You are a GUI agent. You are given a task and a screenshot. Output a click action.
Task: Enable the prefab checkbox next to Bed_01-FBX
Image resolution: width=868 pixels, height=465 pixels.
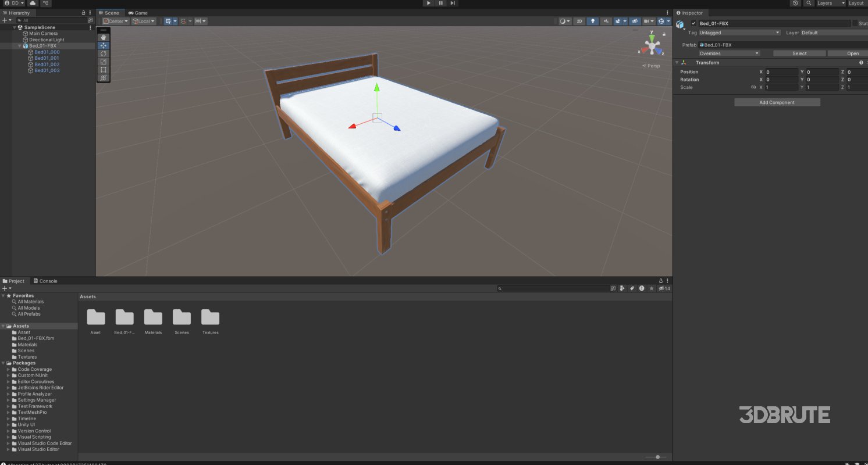point(694,23)
